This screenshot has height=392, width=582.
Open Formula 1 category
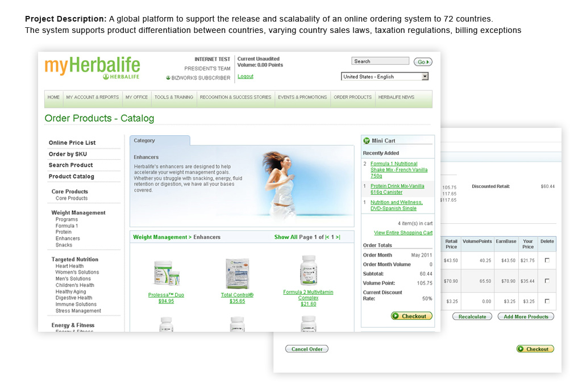[x=67, y=226]
